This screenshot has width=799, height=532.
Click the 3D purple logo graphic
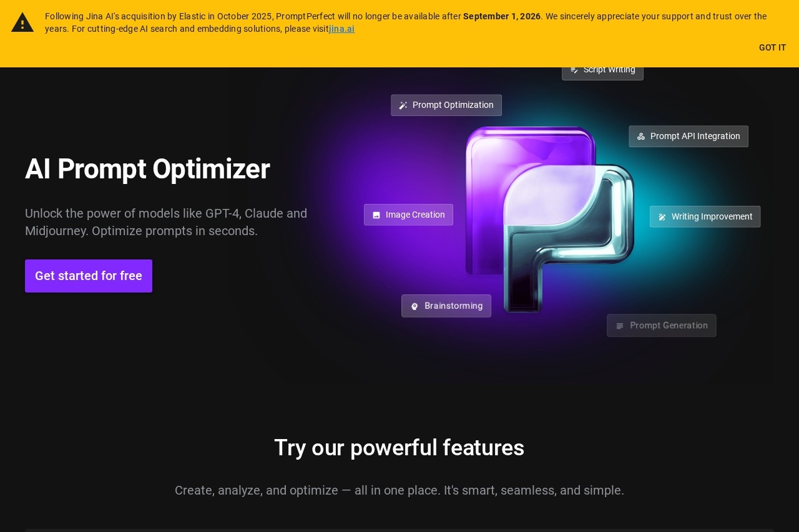pyautogui.click(x=548, y=218)
